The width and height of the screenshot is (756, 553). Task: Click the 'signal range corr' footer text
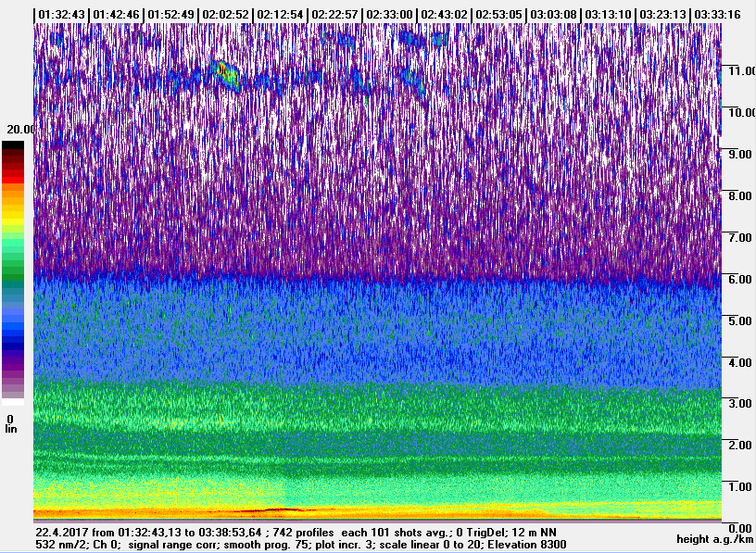coord(173,545)
